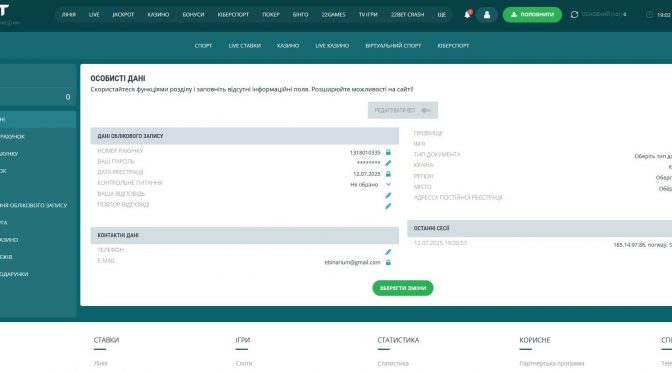This screenshot has height=372, width=672.
Task: Edit ВАША ВІДПОВІДЬ with its pencil icon
Action: [388, 195]
